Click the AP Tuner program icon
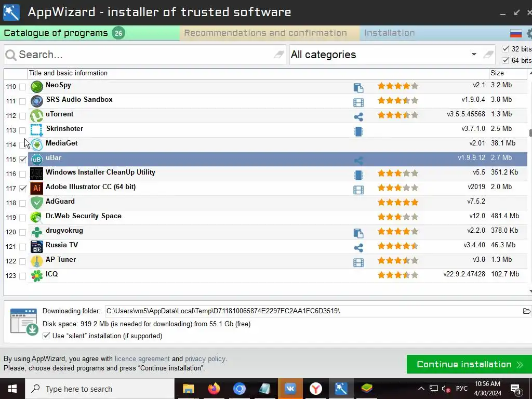Image resolution: width=532 pixels, height=399 pixels. (x=37, y=261)
